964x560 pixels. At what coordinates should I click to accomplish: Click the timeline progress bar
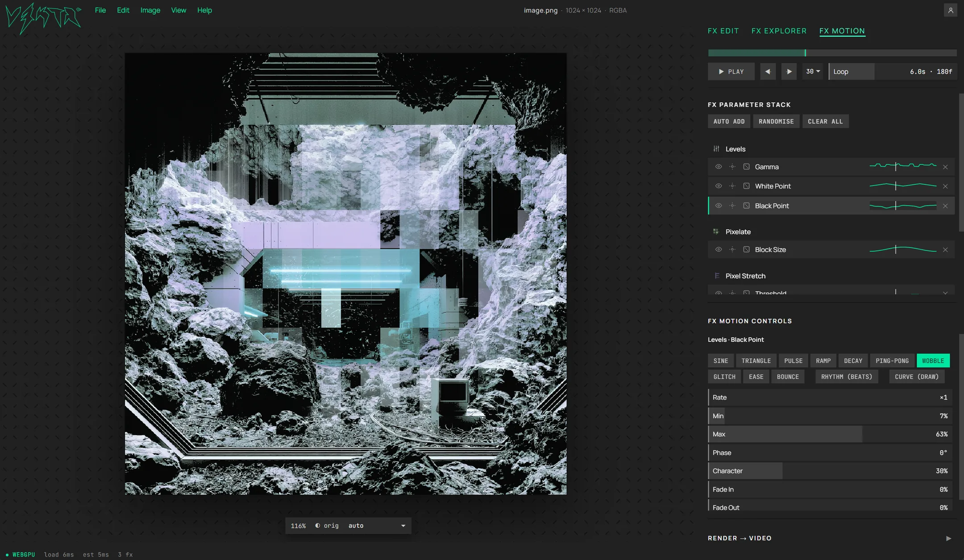pyautogui.click(x=832, y=53)
